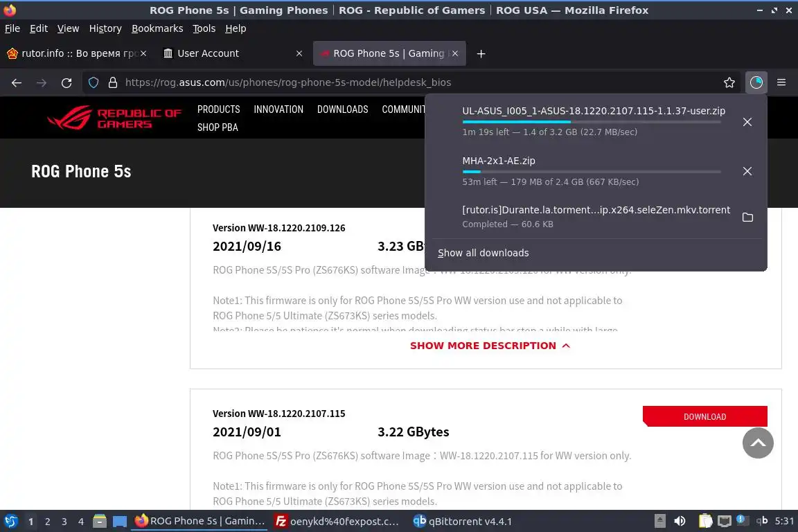Open the INNOVATION navigation item
The height and width of the screenshot is (532, 798).
(278, 109)
